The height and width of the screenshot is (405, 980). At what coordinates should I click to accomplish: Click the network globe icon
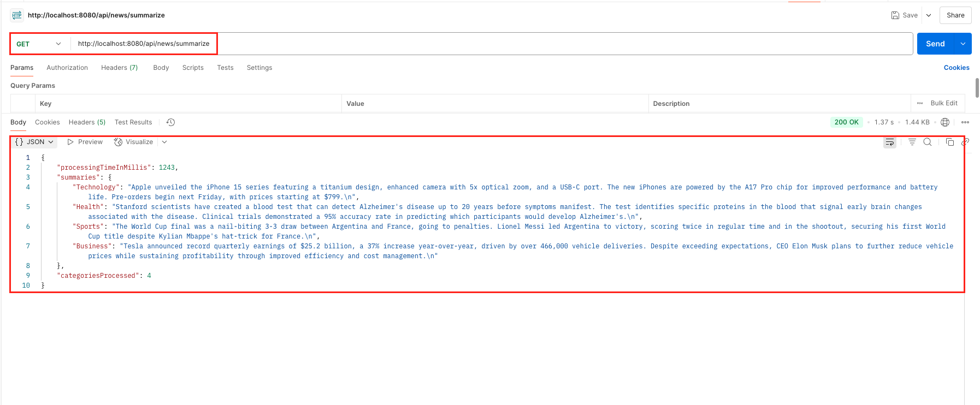tap(945, 122)
